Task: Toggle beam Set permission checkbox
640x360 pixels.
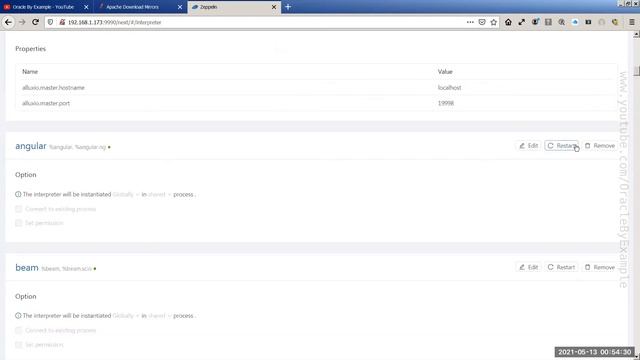Action: [x=18, y=344]
